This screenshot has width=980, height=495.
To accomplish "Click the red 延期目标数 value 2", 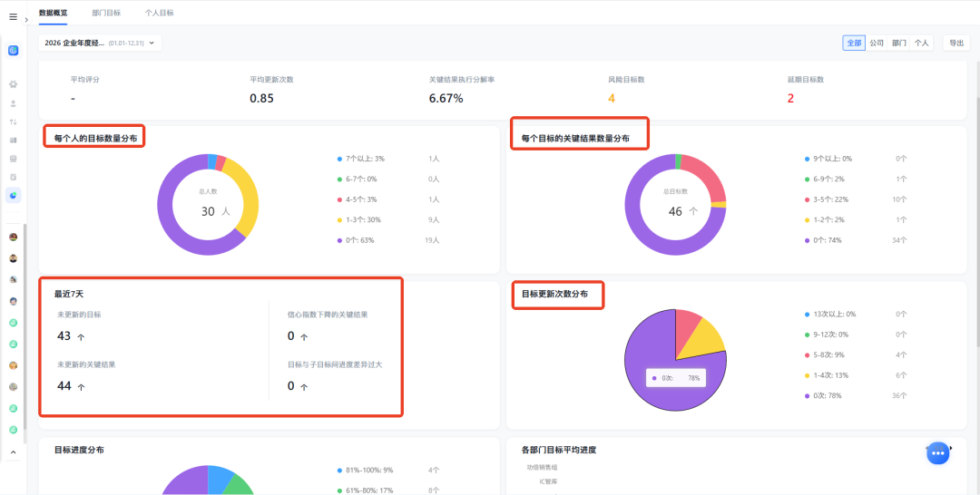I will 790,98.
